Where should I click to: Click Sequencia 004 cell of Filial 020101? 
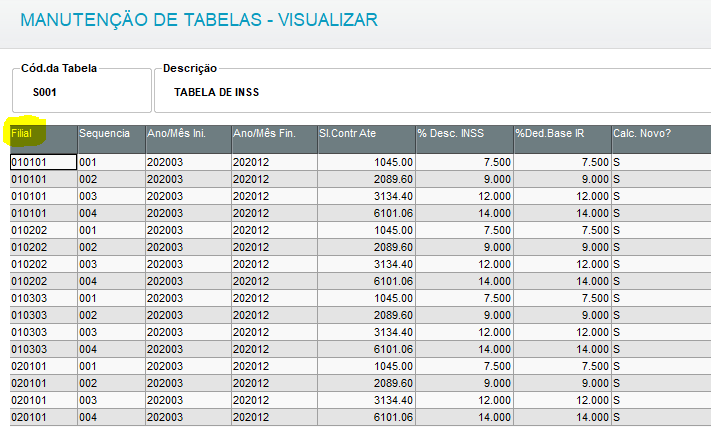[x=112, y=417]
